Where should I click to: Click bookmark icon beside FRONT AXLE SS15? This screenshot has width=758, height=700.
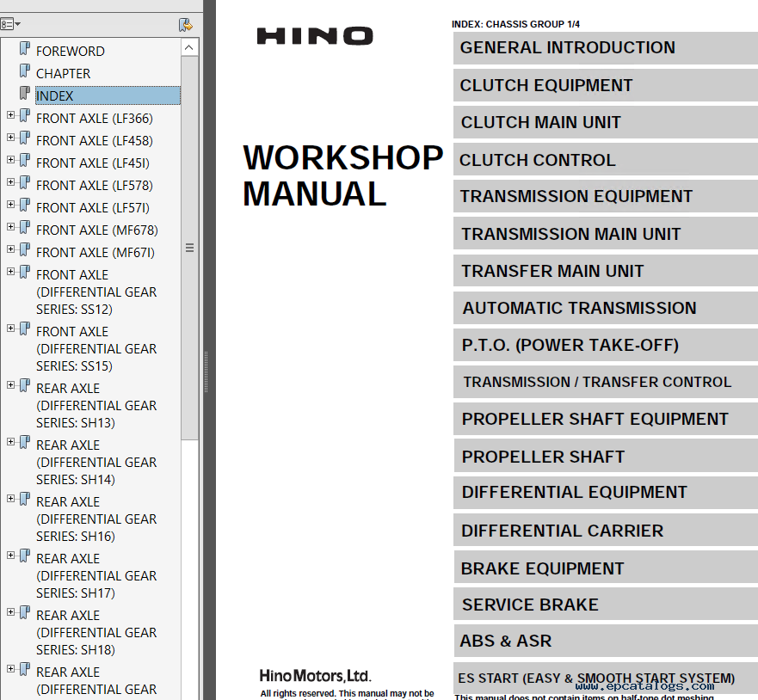(x=25, y=329)
